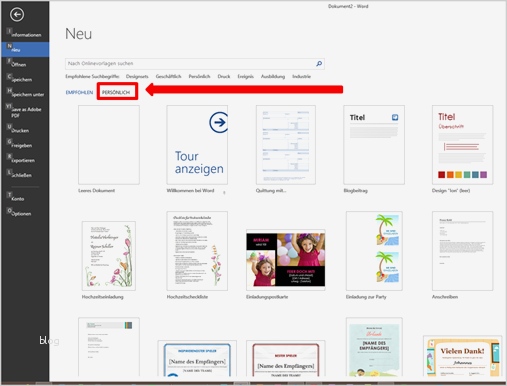Select the Quittung template thumbnail
Image resolution: width=507 pixels, height=386 pixels.
pyautogui.click(x=286, y=145)
